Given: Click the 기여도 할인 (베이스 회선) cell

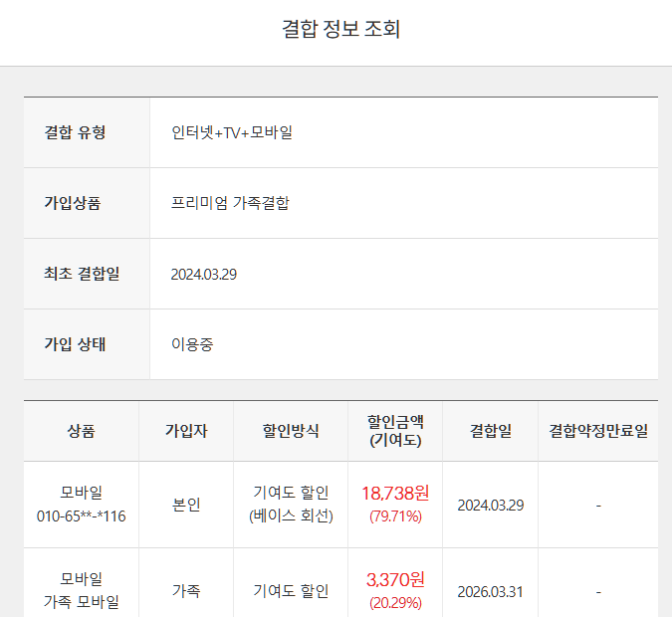Looking at the screenshot, I should pos(291,505).
